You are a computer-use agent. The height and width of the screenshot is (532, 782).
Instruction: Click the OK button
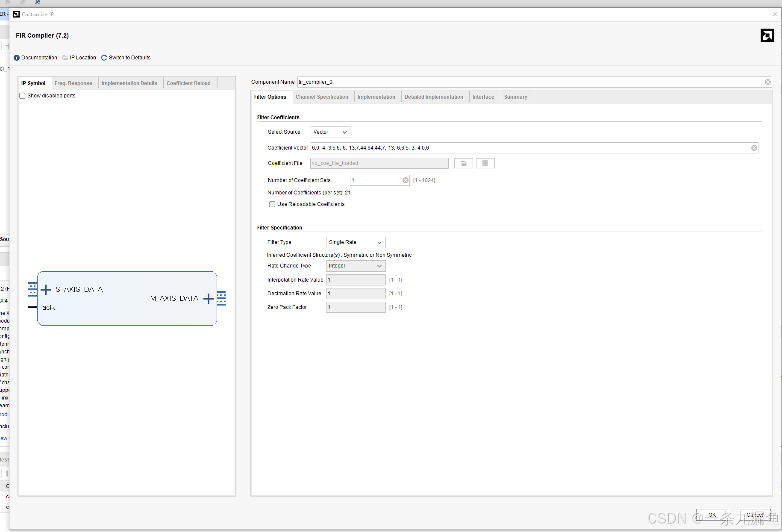(x=712, y=515)
